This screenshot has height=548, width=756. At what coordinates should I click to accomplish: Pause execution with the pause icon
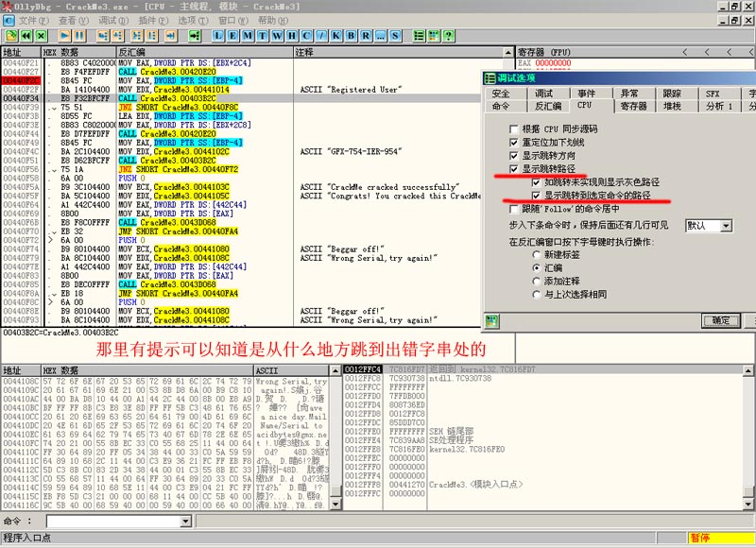79,36
